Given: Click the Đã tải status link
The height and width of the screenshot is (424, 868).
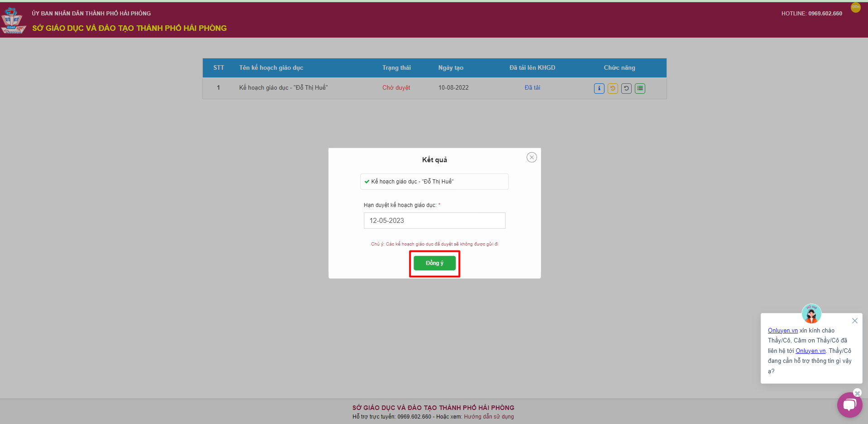Looking at the screenshot, I should click(532, 87).
